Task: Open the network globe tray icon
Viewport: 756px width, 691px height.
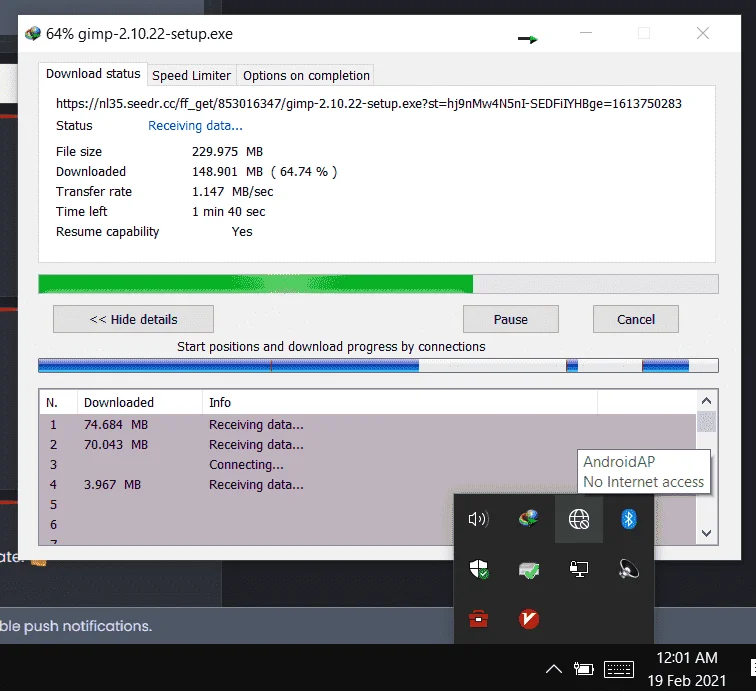Action: [579, 519]
